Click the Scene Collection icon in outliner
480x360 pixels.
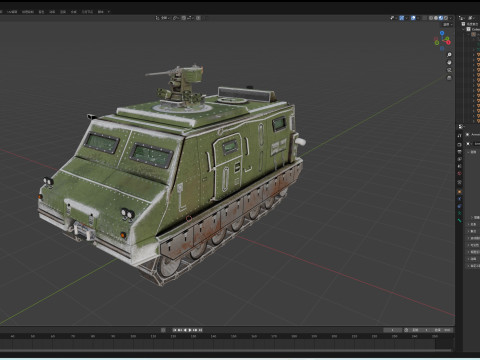(x=463, y=24)
